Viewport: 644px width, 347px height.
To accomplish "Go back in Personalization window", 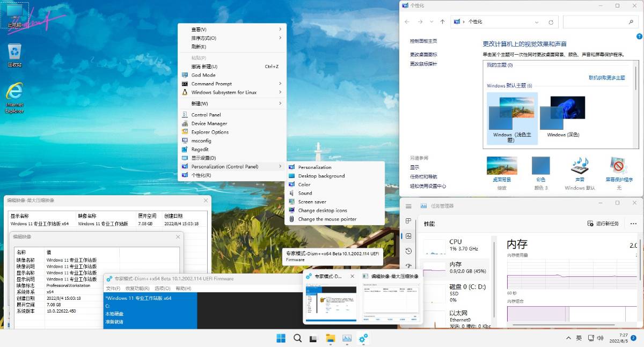I will point(407,22).
